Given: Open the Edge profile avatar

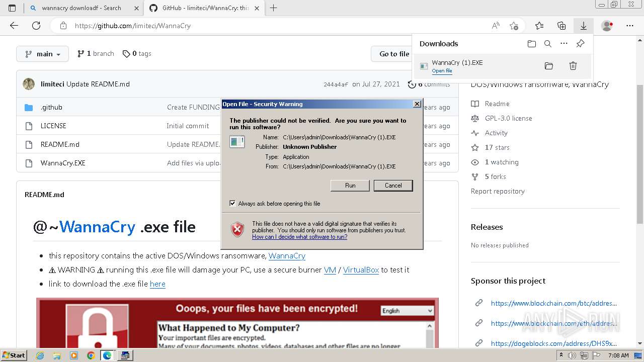Looking at the screenshot, I should 607,26.
